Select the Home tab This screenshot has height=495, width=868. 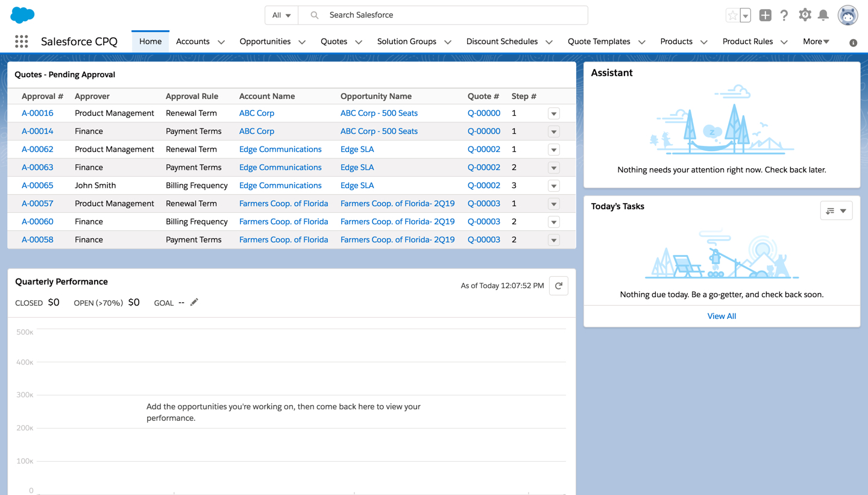(150, 42)
